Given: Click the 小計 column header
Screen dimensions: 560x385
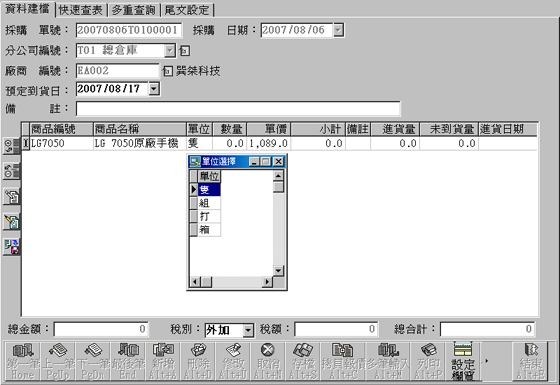Looking at the screenshot, I should pos(318,129).
